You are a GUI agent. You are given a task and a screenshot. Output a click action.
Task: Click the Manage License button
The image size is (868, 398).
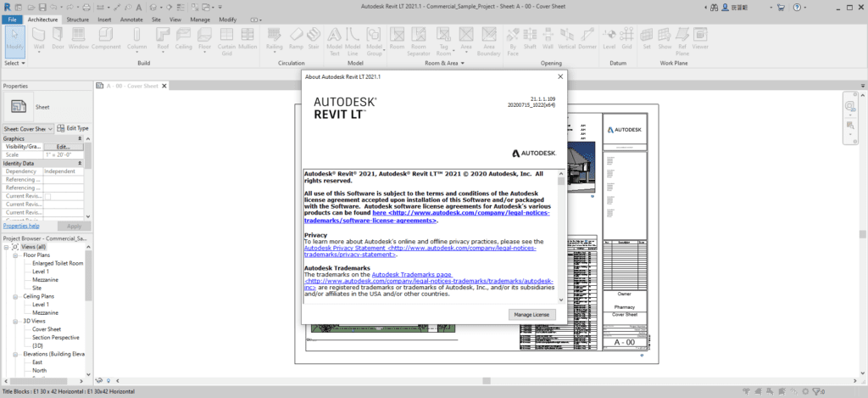click(x=531, y=315)
